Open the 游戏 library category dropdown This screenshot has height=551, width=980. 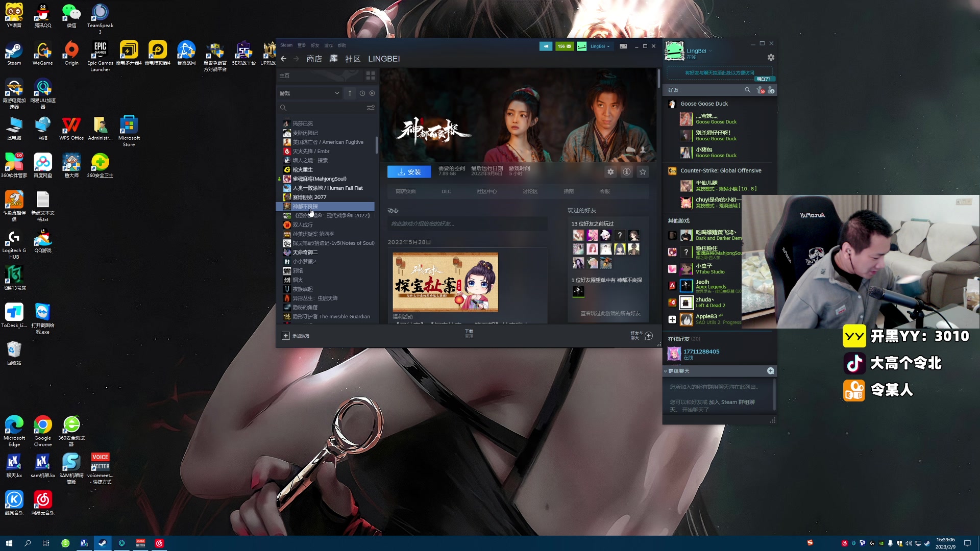pos(309,93)
